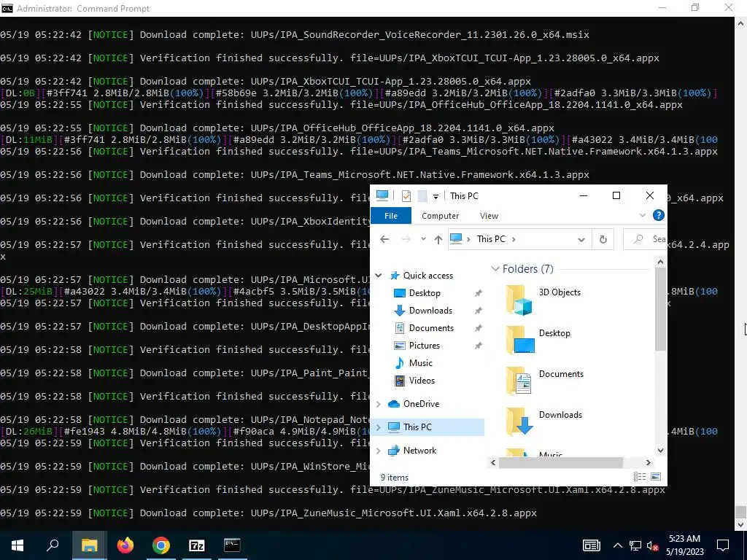
Task: Launch Google Chrome from taskbar
Action: click(x=161, y=545)
